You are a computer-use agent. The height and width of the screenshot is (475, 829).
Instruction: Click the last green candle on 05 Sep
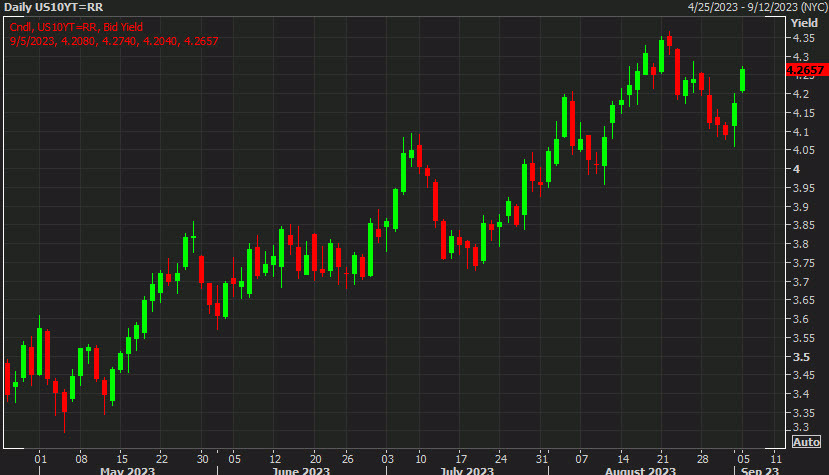(742, 80)
